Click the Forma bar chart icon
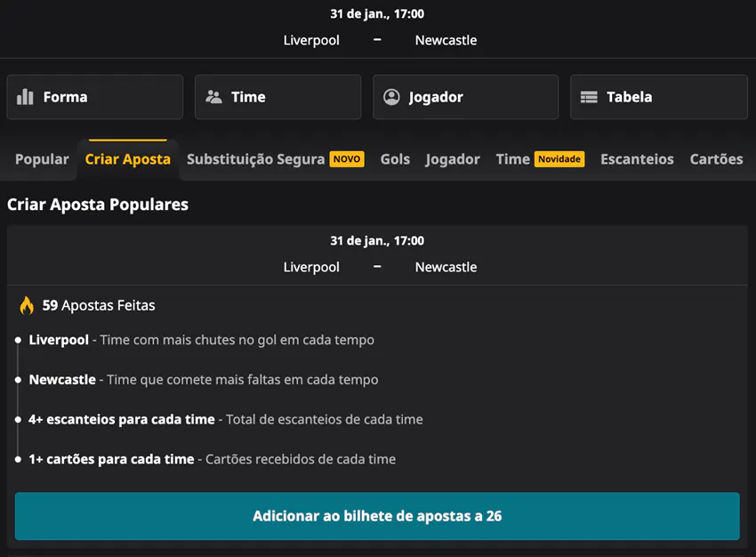 pyautogui.click(x=26, y=97)
